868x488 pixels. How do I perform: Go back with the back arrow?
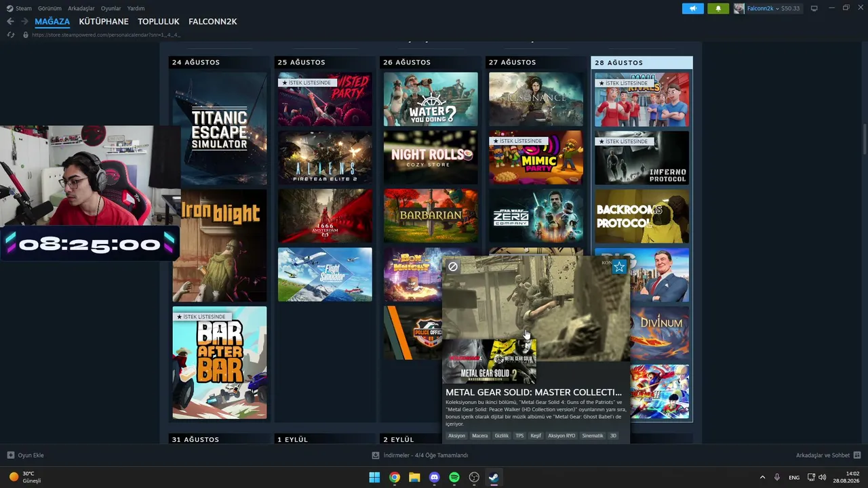coord(10,22)
